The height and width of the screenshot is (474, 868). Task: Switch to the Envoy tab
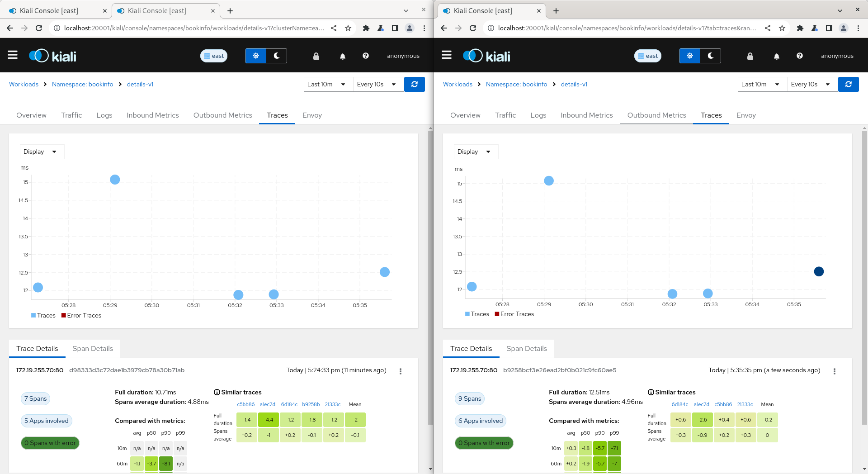pos(312,115)
